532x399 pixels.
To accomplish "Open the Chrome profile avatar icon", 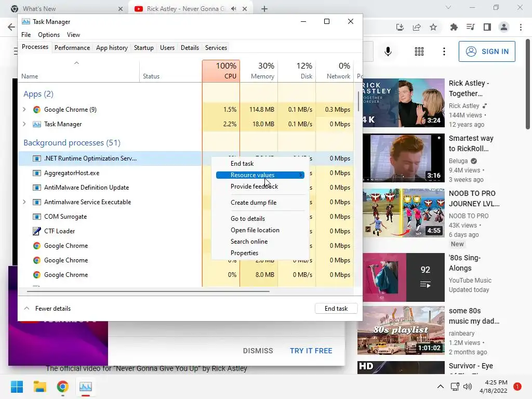I will 504,27.
